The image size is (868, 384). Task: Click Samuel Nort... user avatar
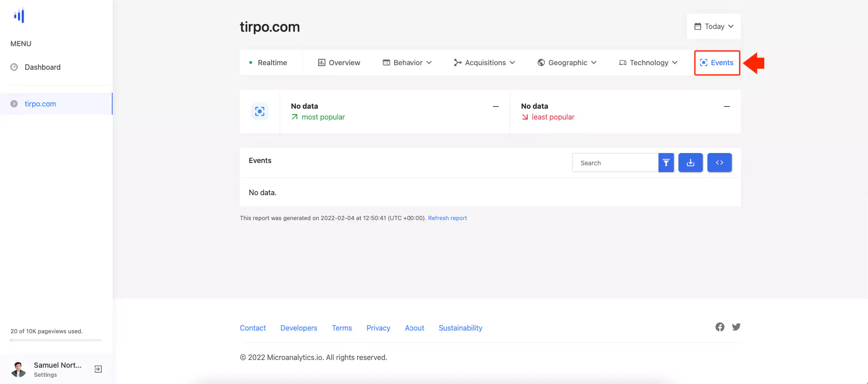[x=18, y=369]
